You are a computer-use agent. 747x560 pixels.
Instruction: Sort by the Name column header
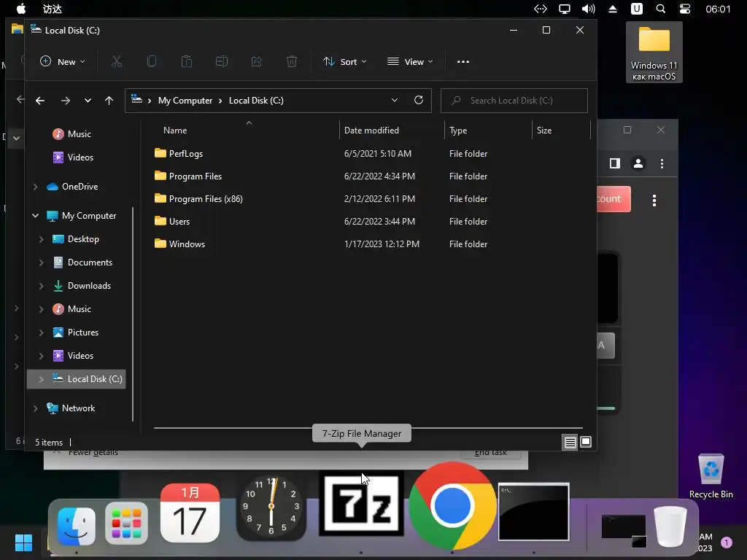coord(175,130)
